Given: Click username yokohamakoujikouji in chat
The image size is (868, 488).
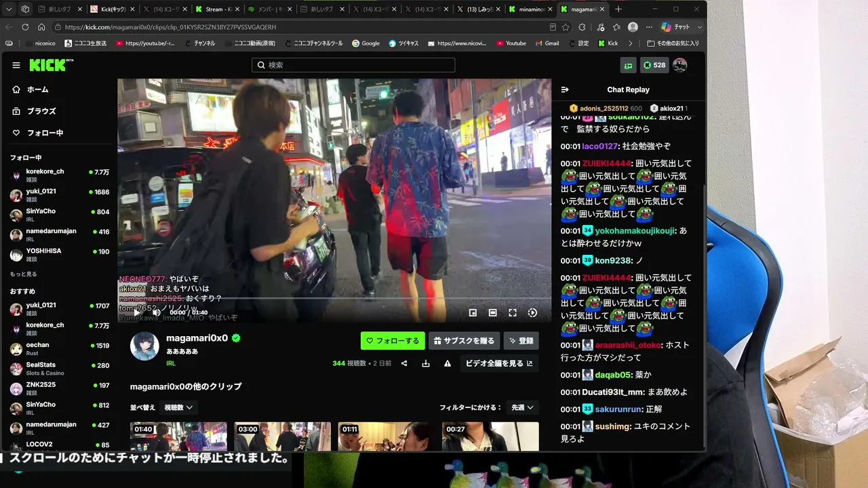Looking at the screenshot, I should (x=635, y=230).
